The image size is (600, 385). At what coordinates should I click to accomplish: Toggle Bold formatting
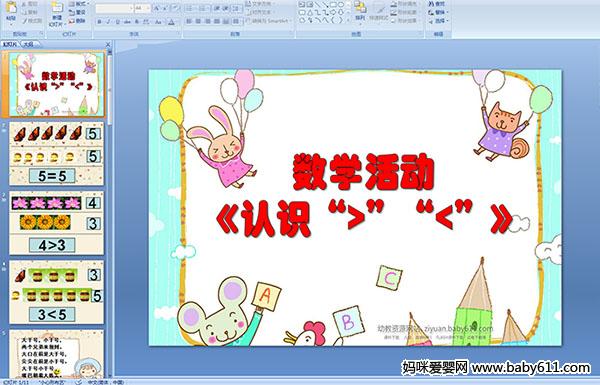coord(99,22)
